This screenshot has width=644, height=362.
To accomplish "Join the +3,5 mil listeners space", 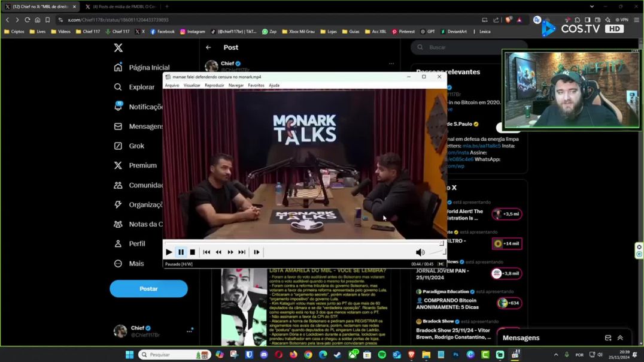I will (507, 214).
